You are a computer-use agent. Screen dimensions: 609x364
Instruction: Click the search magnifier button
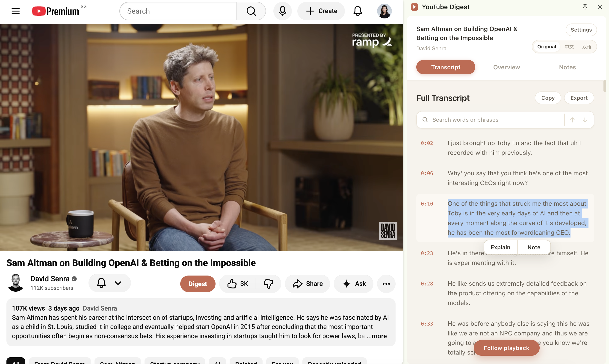point(251,11)
